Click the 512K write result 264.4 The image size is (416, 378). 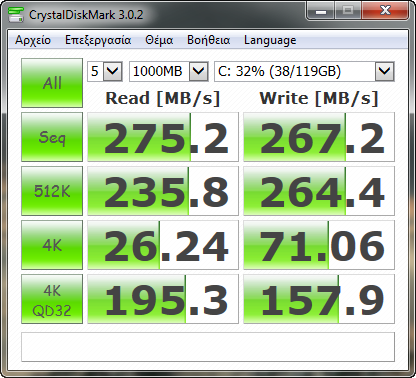pyautogui.click(x=319, y=191)
